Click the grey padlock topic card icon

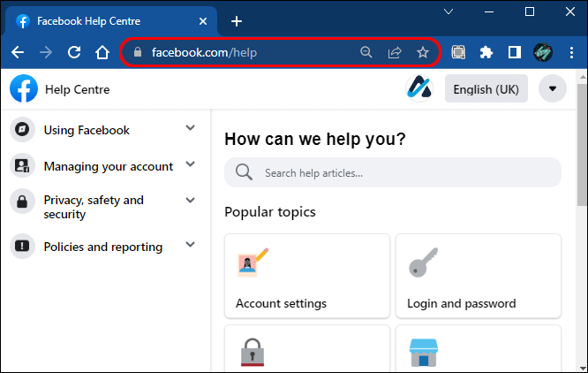[252, 352]
